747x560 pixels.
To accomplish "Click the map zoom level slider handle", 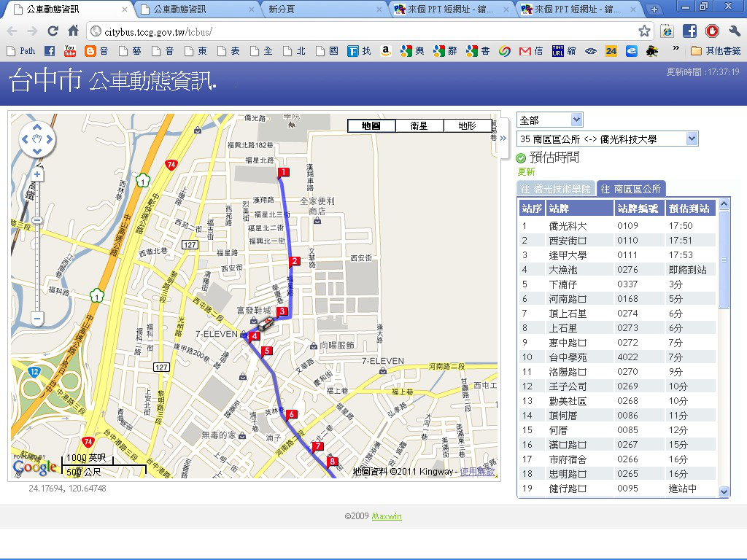I will pyautogui.click(x=37, y=219).
